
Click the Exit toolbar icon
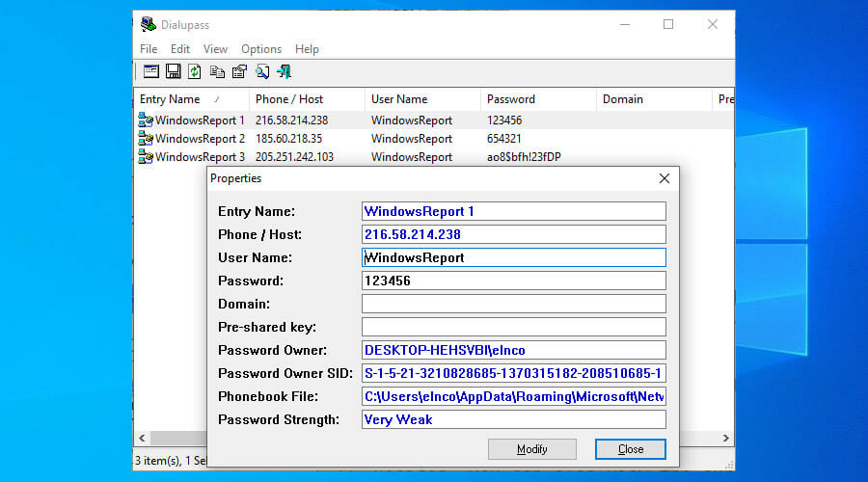click(284, 71)
